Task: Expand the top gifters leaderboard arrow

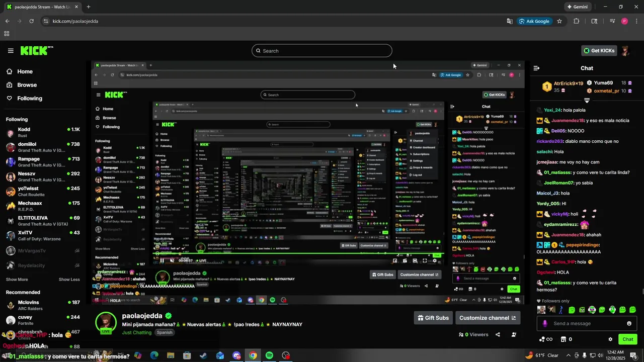Action: (587, 101)
